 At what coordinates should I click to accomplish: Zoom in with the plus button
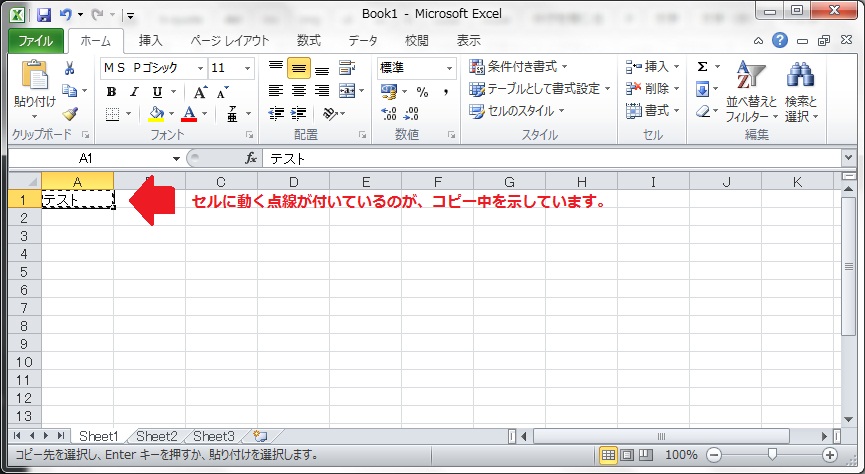tap(830, 455)
